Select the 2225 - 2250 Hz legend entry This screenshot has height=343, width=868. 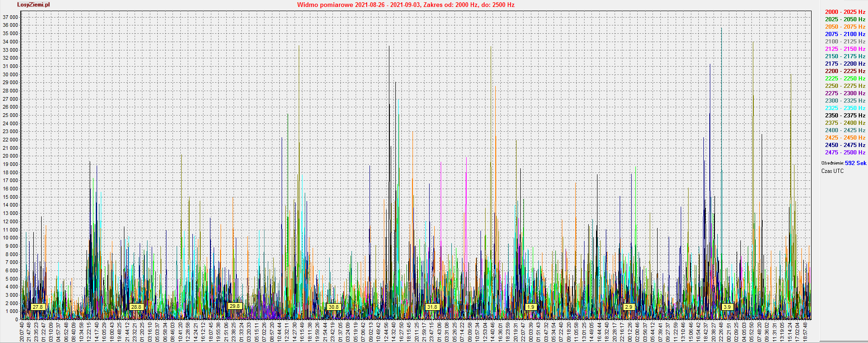click(x=845, y=79)
